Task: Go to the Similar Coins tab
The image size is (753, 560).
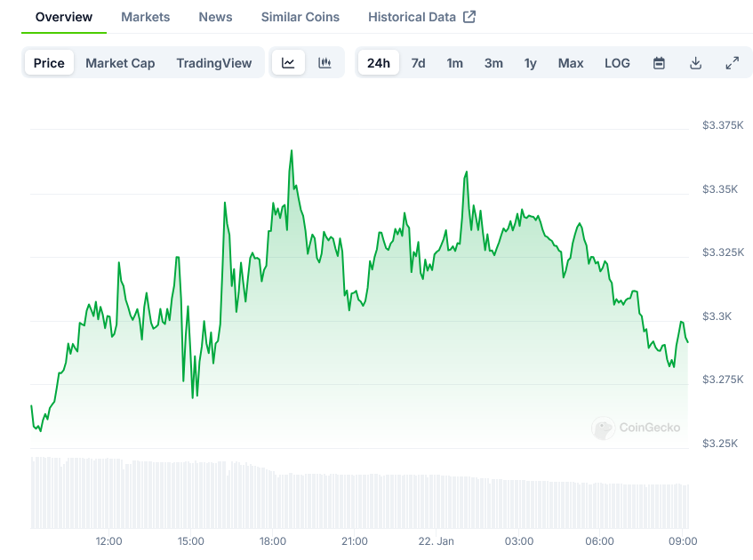Action: (300, 17)
